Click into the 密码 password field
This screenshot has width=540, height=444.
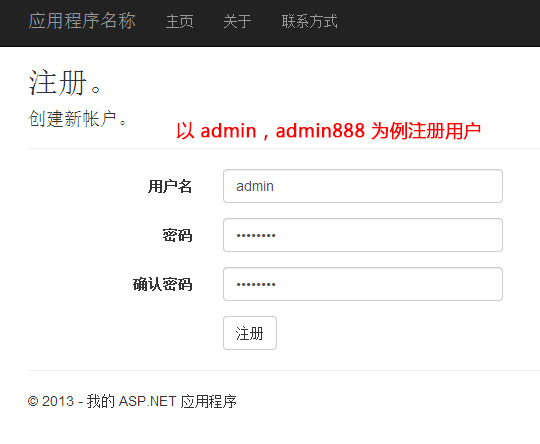coord(363,235)
